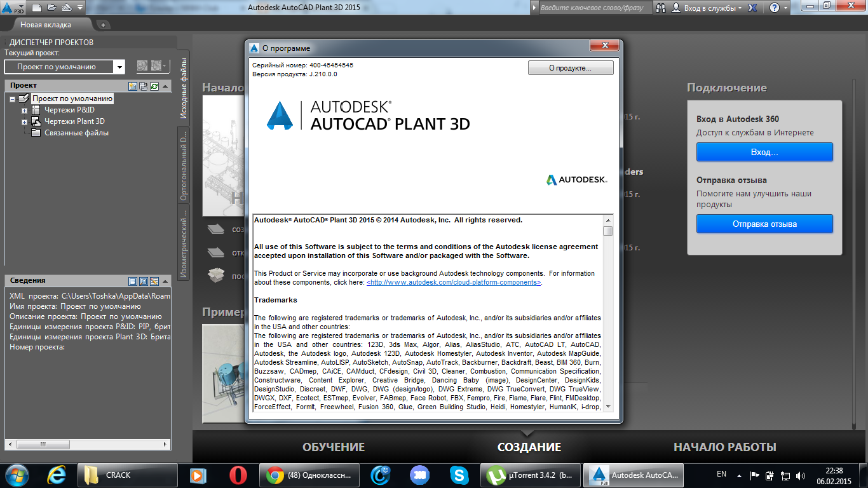The width and height of the screenshot is (868, 488).
Task: Open the AutoCAD P3D application menu
Action: pyautogui.click(x=13, y=9)
